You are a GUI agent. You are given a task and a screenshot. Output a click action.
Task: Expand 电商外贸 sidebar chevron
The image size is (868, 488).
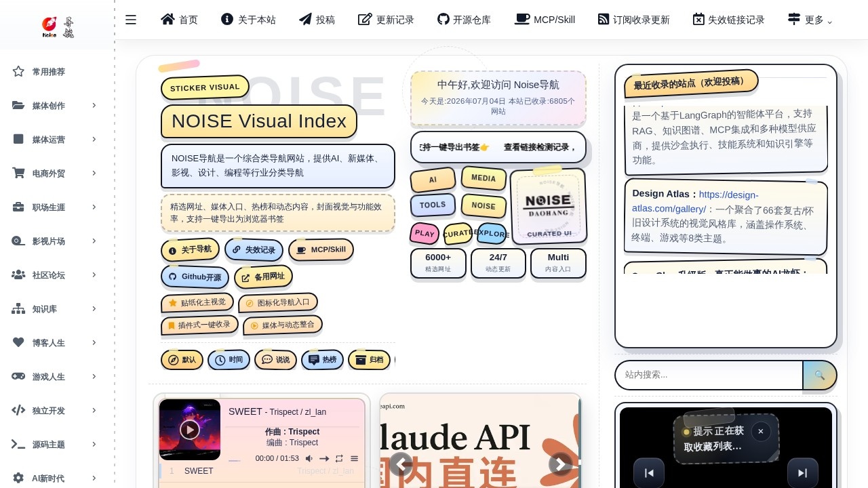[x=94, y=173]
